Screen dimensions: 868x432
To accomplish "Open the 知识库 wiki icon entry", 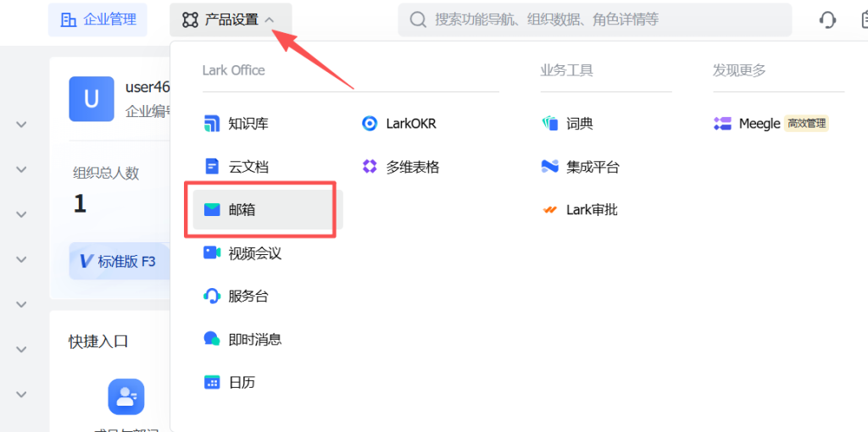I will 211,124.
